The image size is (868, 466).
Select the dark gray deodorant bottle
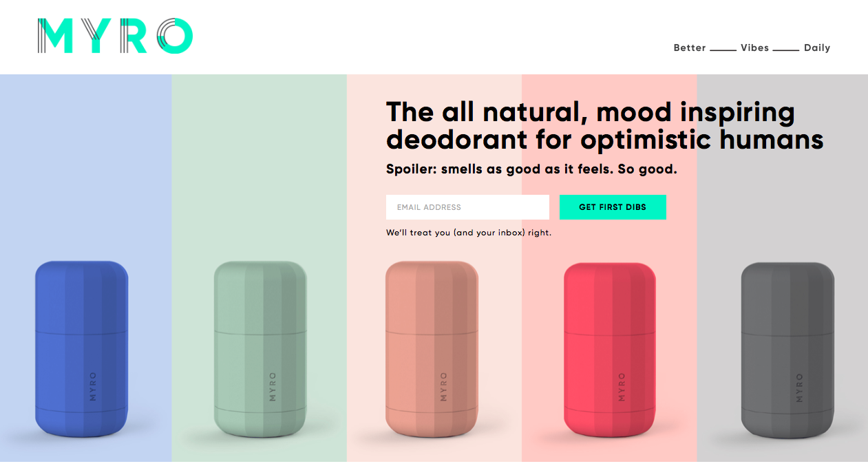pyautogui.click(x=787, y=348)
